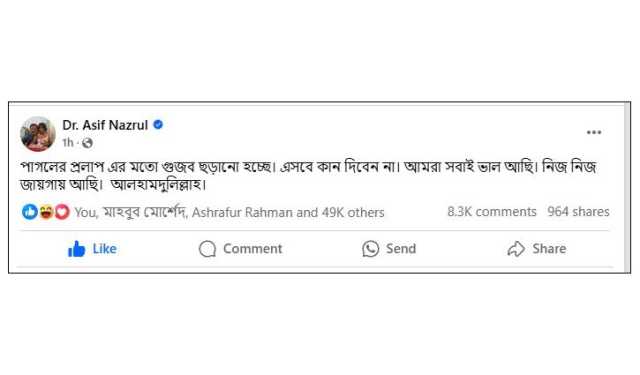640x375 pixels.
Task: Toggle the Like thumbs-up icon
Action: click(x=76, y=249)
